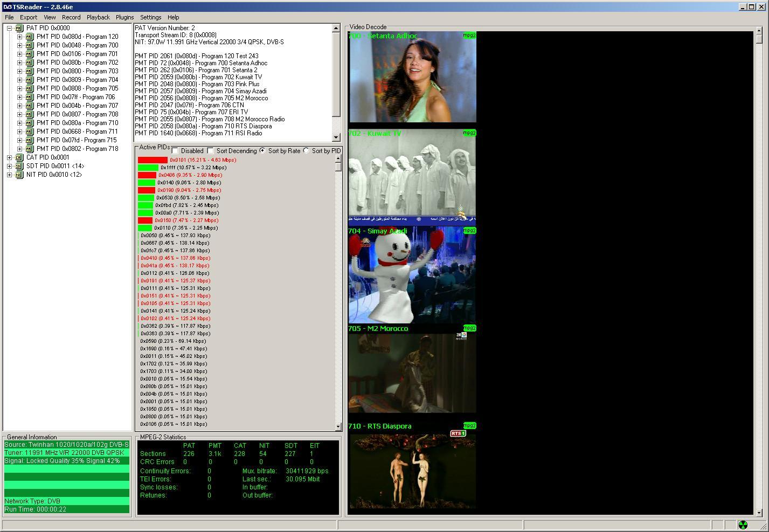Click the PMT icon for Program 718
The image size is (769, 532).
coord(30,149)
